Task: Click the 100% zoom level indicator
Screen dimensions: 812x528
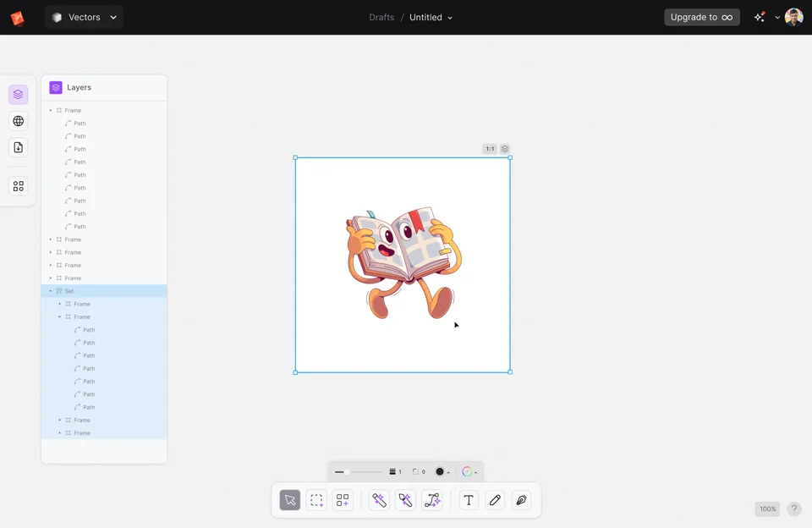Action: [767, 509]
